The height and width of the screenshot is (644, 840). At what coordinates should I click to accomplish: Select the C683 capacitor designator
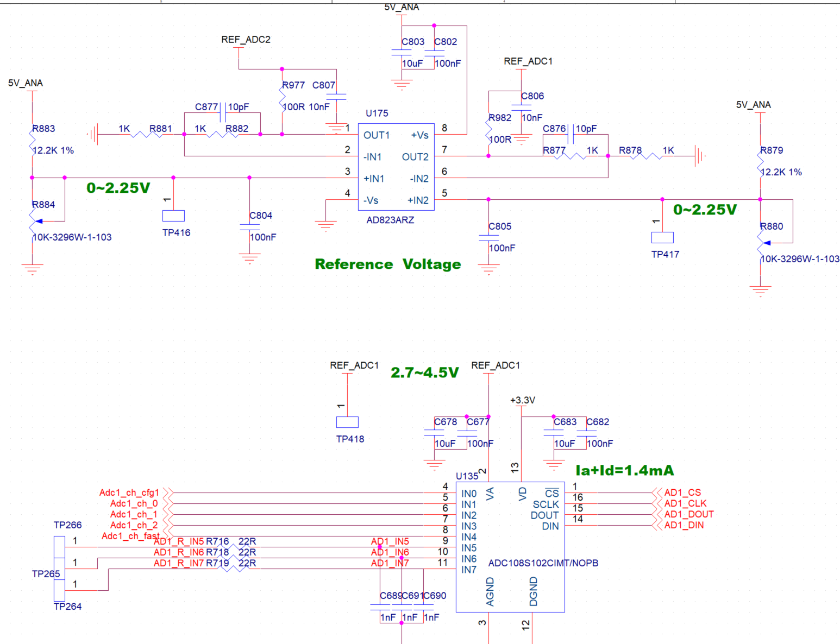(565, 422)
